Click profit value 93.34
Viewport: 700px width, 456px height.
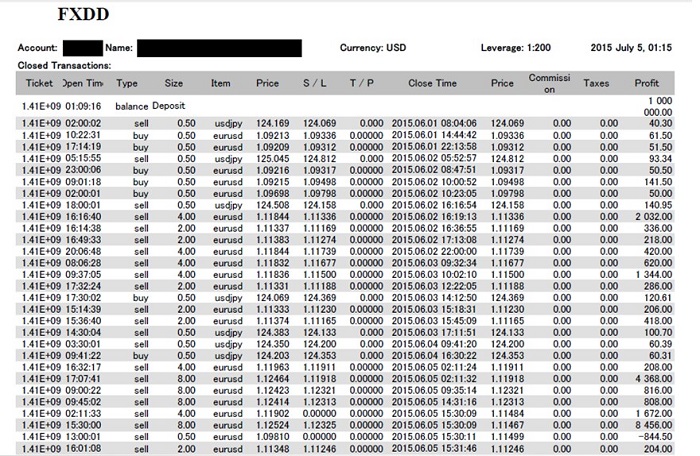pyautogui.click(x=660, y=159)
